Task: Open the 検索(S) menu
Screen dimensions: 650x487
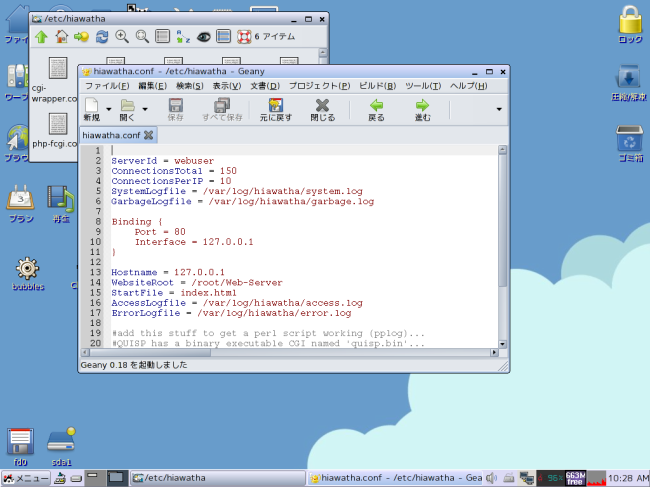Action: click(189, 86)
